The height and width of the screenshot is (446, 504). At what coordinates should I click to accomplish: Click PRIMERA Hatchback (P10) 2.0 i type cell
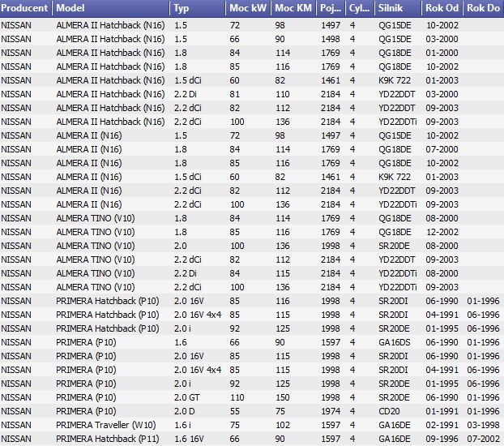pyautogui.click(x=182, y=329)
